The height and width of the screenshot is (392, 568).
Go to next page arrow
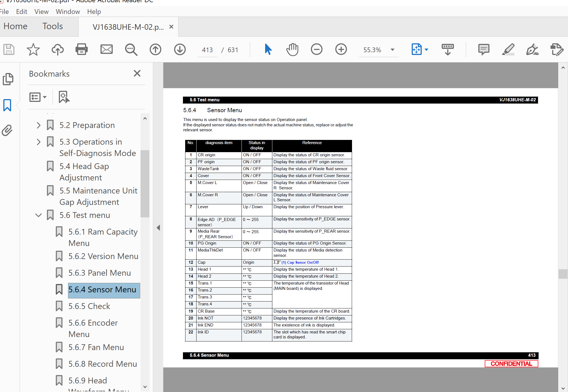click(x=180, y=50)
